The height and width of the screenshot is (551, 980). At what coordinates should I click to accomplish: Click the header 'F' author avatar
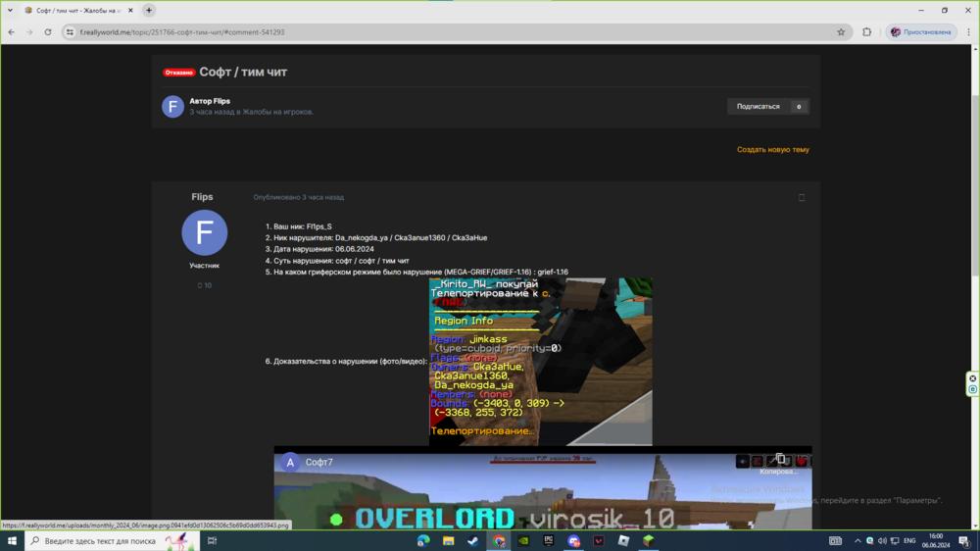point(172,106)
